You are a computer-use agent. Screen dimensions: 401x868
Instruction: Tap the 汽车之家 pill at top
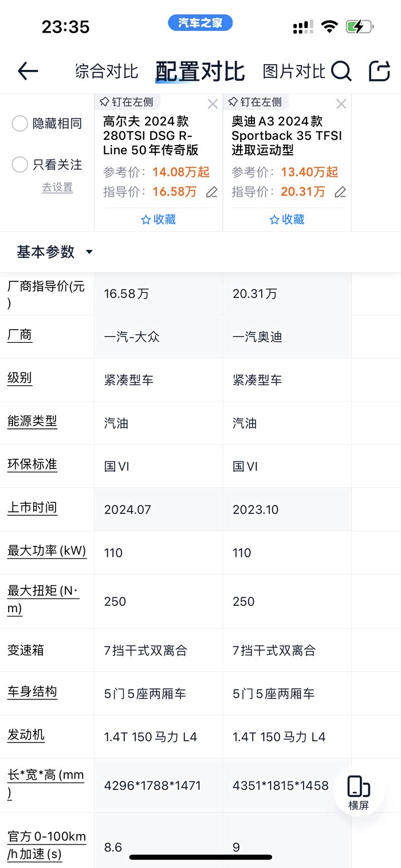200,23
